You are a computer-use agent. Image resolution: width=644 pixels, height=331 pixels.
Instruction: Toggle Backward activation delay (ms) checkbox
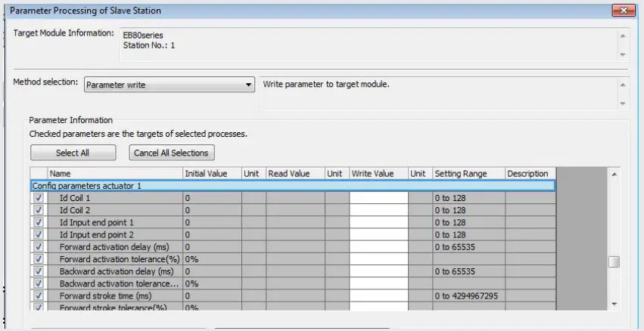click(39, 271)
